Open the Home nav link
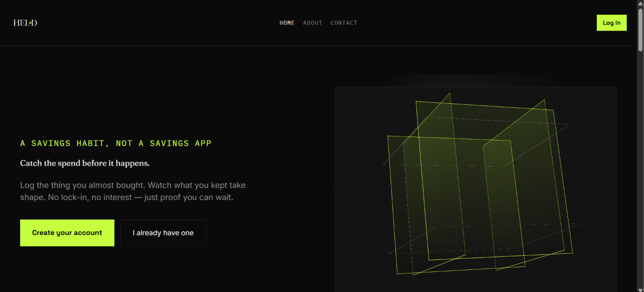 (x=287, y=23)
